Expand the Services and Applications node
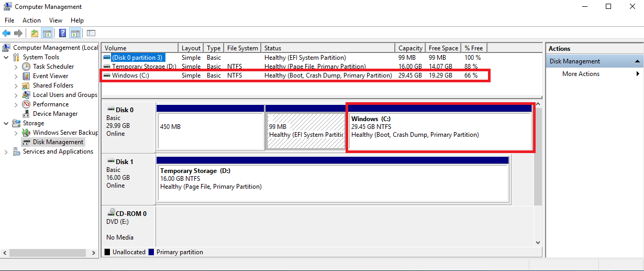The height and width of the screenshot is (271, 644). tap(6, 151)
